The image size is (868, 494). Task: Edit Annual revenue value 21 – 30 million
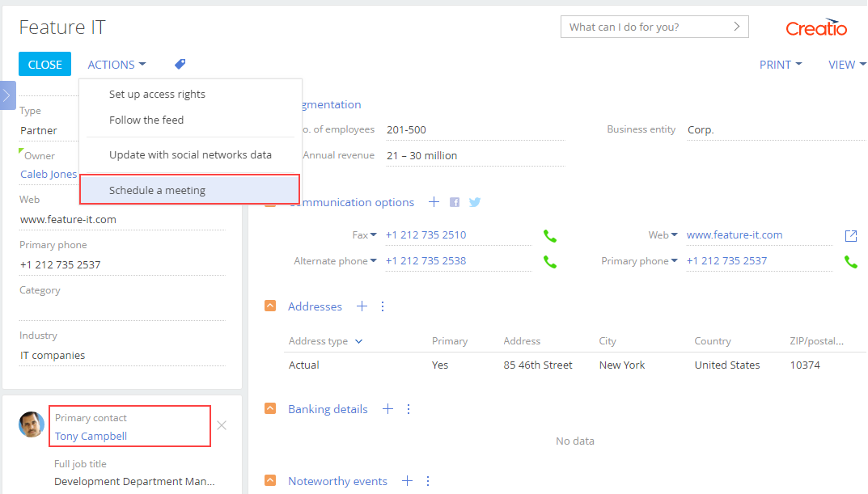coord(476,156)
